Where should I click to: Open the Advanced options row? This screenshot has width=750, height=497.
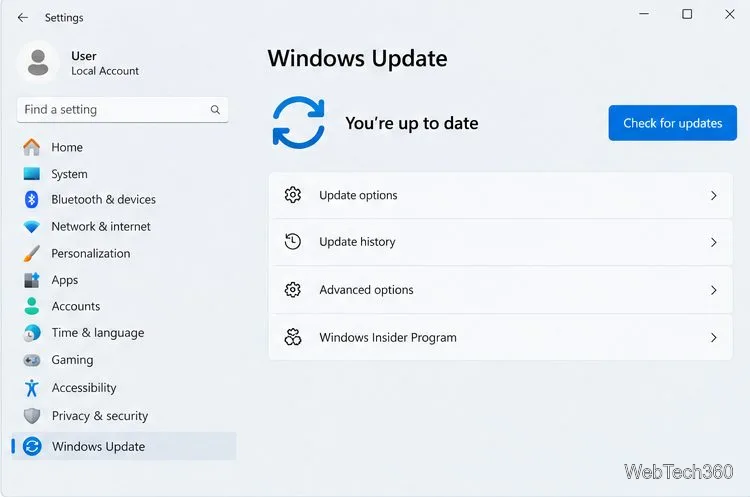tap(500, 290)
